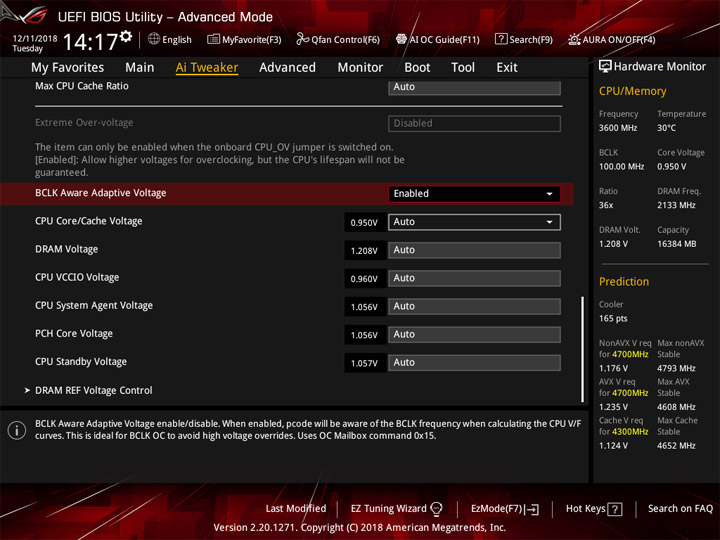
Task: Click the DRAM Voltage Auto field
Action: pyautogui.click(x=474, y=250)
